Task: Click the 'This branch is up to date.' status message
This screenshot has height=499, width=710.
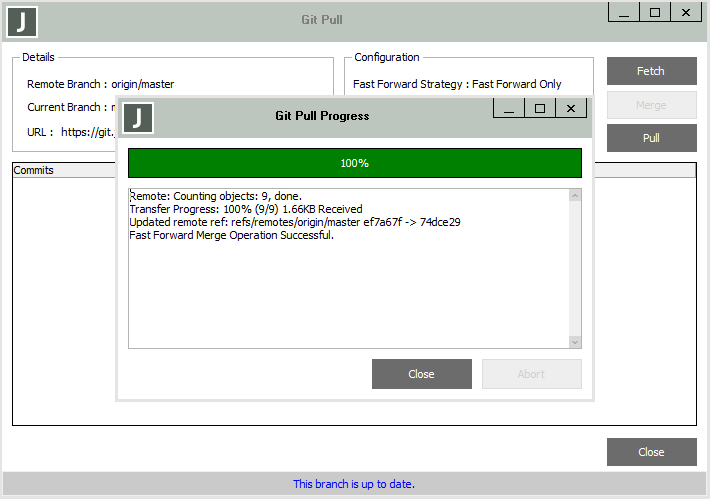Action: coord(354,484)
